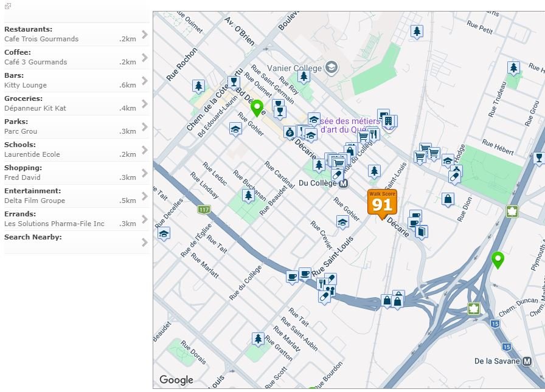The image size is (545, 392).
Task: Click the green pin near Plymouth
Action: click(x=498, y=260)
